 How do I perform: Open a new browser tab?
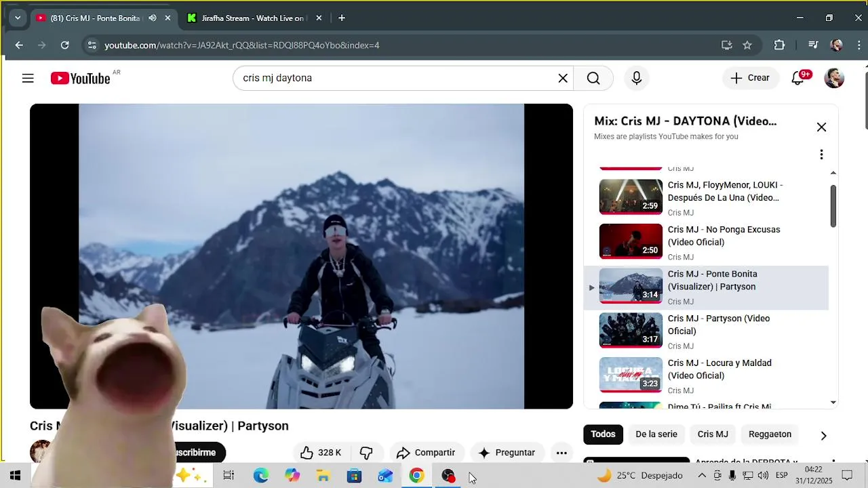click(342, 18)
